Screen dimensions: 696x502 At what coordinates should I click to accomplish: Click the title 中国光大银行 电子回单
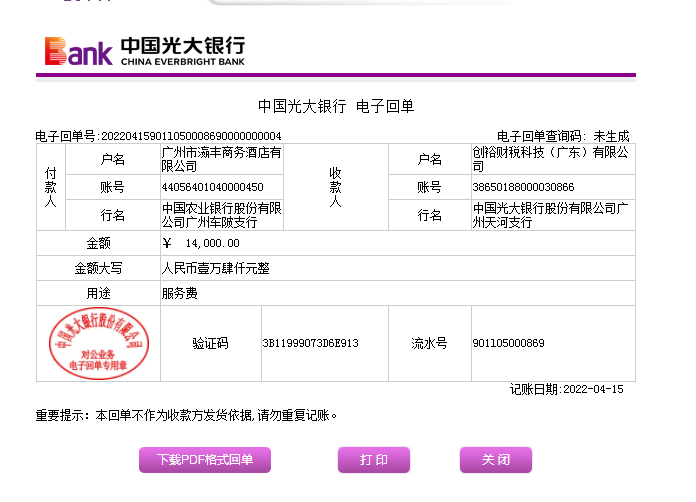(x=336, y=106)
